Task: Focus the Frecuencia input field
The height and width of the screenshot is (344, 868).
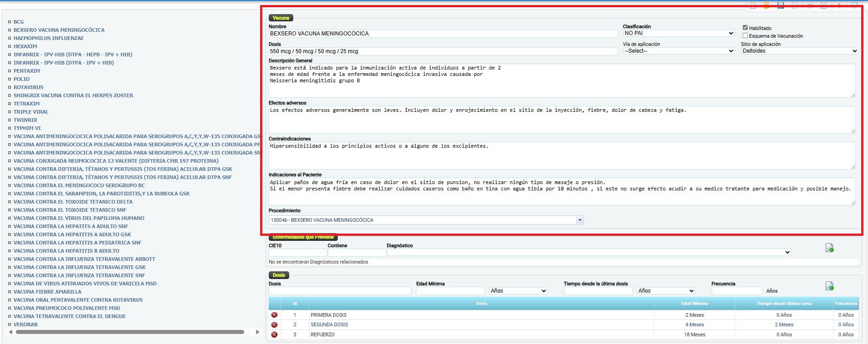Action: click(x=737, y=291)
